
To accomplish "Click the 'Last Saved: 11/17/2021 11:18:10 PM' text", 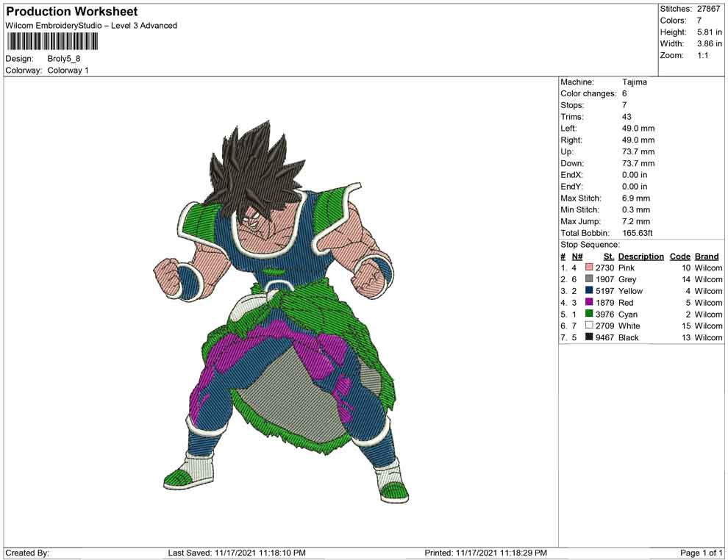I will [x=237, y=553].
